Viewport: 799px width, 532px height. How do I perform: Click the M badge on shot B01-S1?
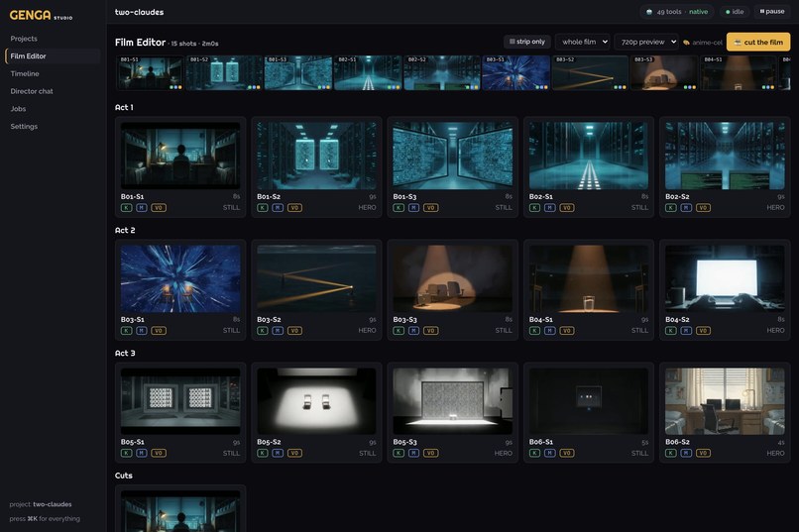(142, 208)
